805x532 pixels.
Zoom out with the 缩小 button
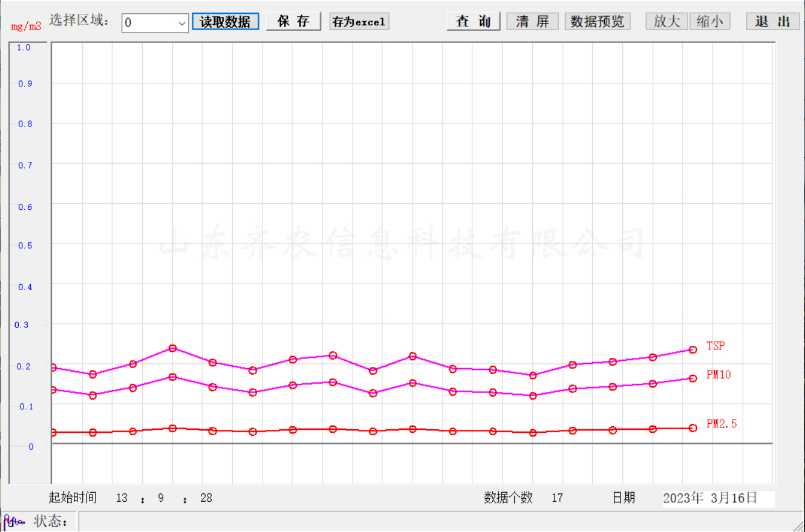click(709, 22)
